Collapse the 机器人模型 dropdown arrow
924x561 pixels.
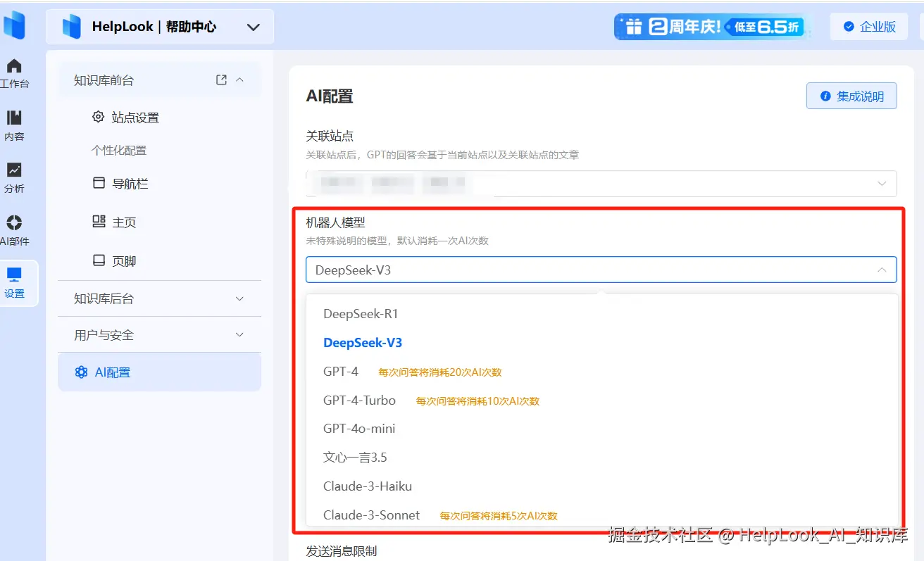[x=882, y=270]
